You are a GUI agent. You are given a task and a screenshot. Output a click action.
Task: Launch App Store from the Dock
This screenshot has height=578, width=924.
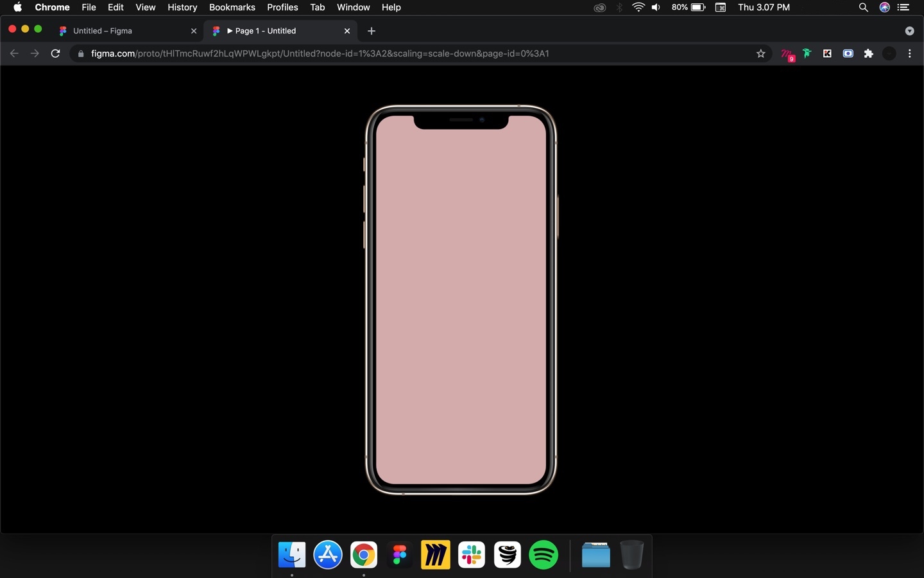click(x=328, y=555)
